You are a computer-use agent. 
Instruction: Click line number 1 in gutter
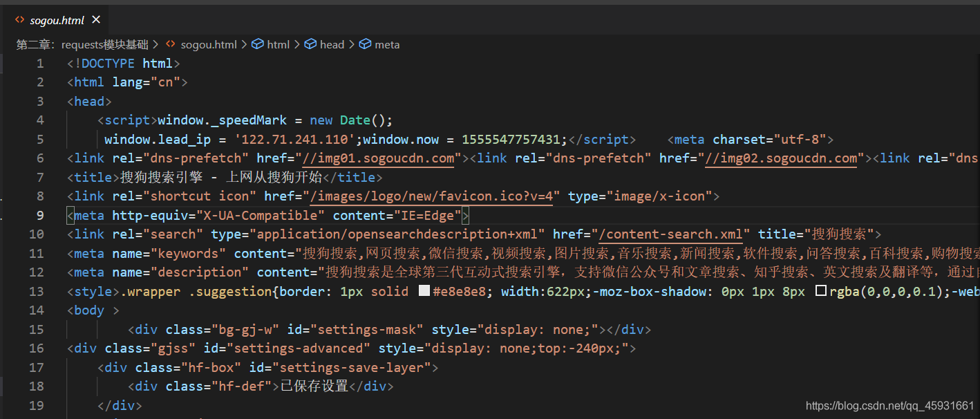[x=40, y=64]
